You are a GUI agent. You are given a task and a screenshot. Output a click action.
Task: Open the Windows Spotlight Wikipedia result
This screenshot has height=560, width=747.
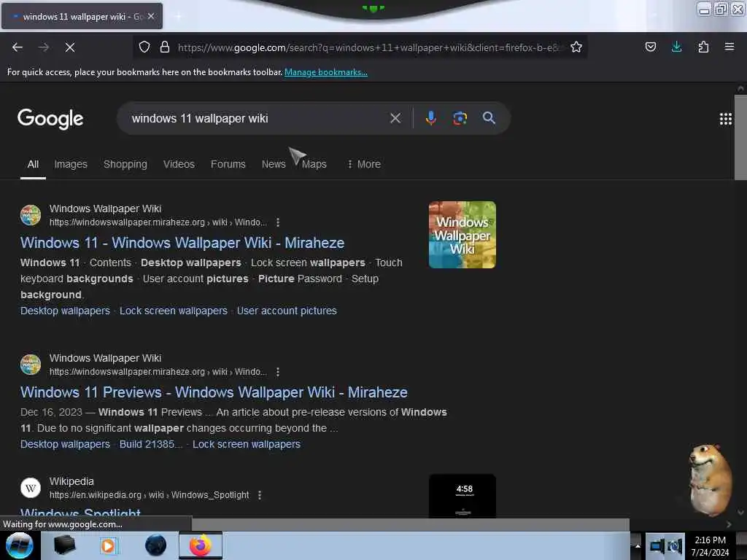tap(80, 513)
